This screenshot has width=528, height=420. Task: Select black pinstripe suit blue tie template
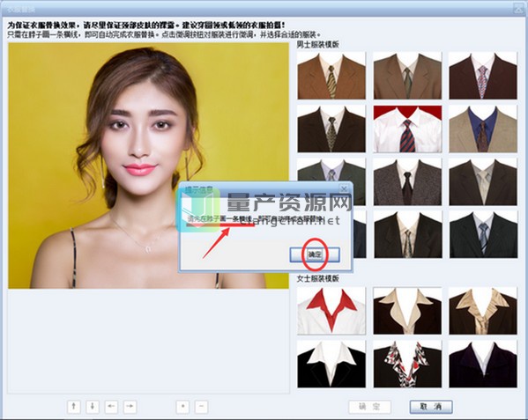tap(483, 235)
